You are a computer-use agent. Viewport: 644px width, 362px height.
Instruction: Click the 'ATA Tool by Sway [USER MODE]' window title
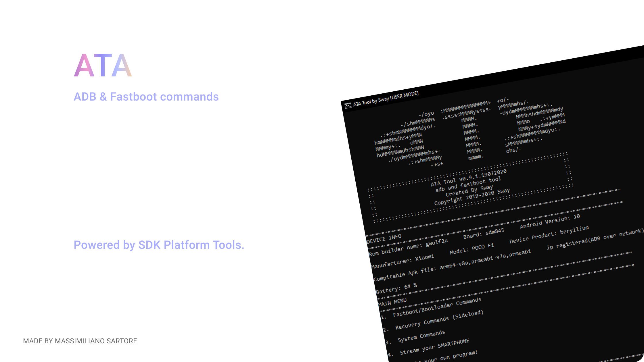pyautogui.click(x=386, y=99)
